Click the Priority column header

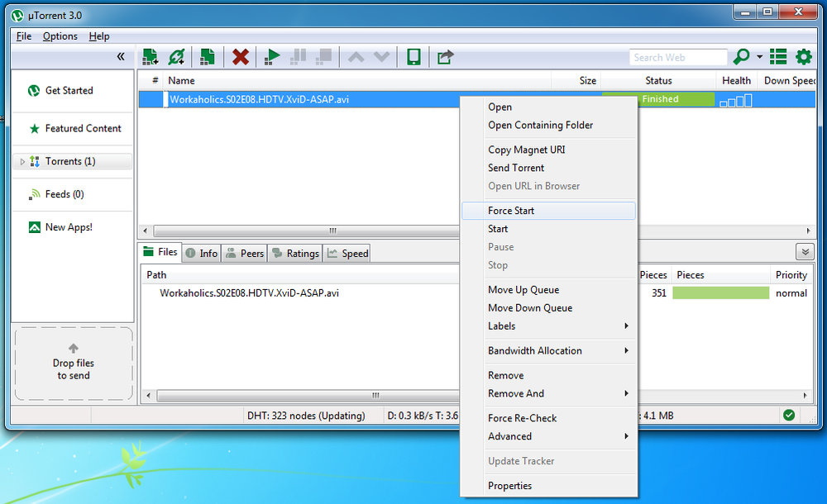(791, 274)
